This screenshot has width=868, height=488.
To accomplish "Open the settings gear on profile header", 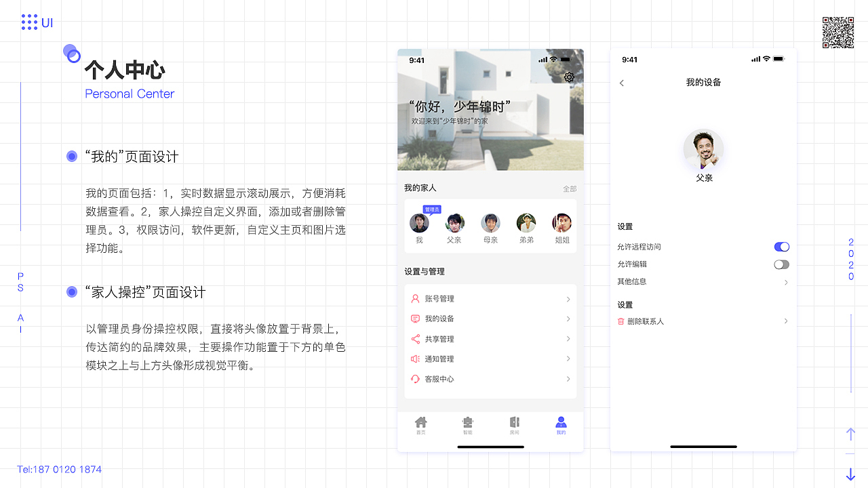I will coord(569,77).
